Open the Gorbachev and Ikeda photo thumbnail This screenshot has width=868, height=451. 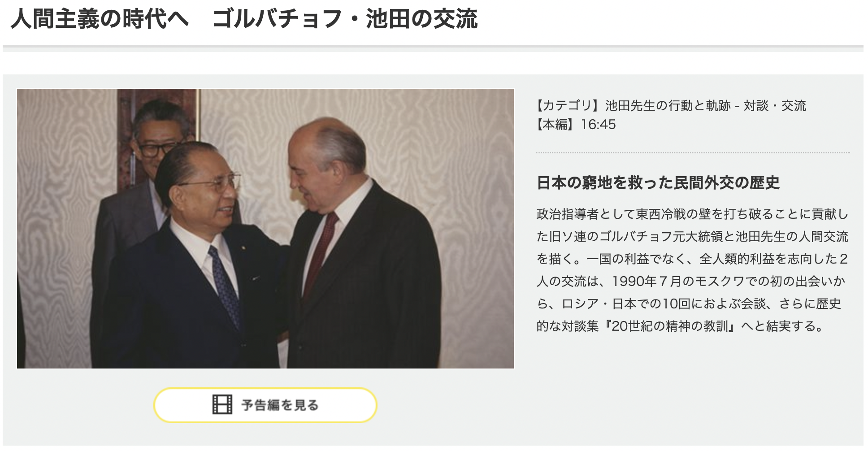265,229
